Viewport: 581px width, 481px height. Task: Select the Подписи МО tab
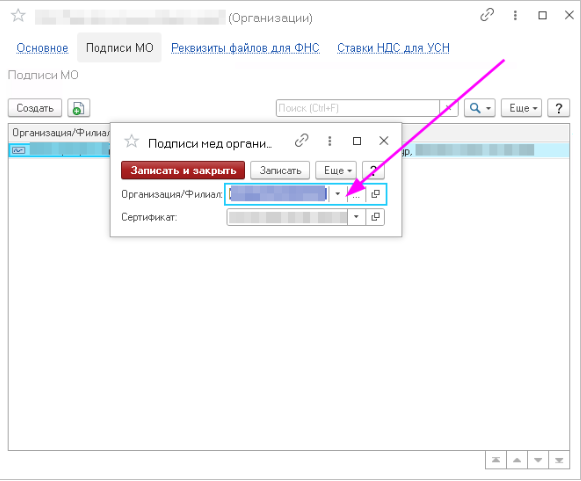coord(119,48)
